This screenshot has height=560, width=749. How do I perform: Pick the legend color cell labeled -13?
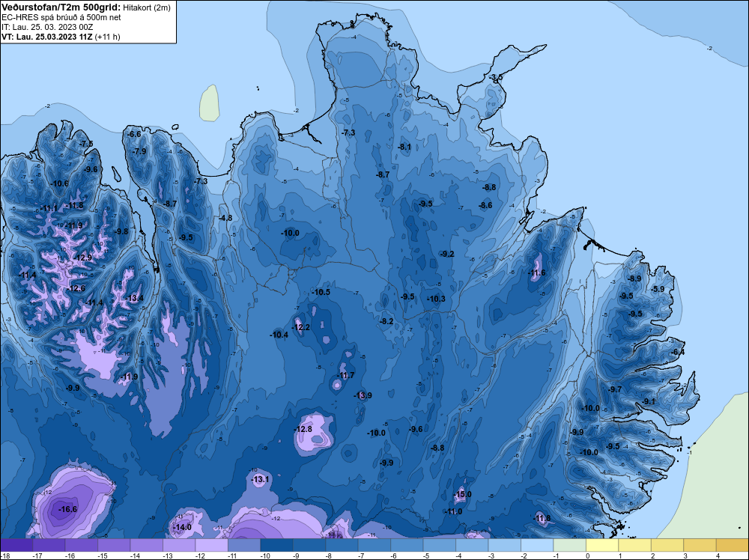point(179,545)
